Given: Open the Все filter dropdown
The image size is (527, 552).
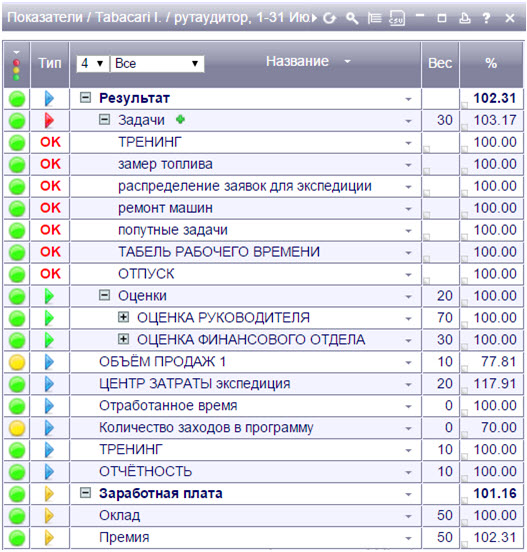Looking at the screenshot, I should point(157,64).
